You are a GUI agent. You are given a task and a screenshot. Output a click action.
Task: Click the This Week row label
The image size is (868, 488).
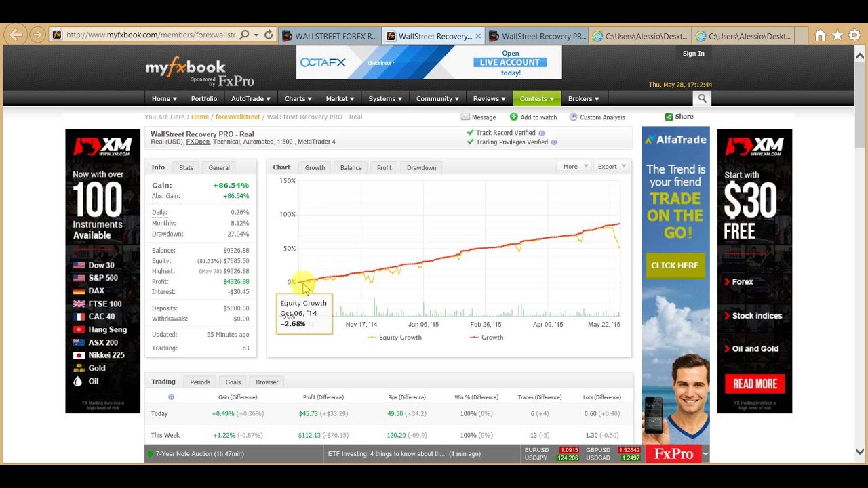pyautogui.click(x=165, y=436)
